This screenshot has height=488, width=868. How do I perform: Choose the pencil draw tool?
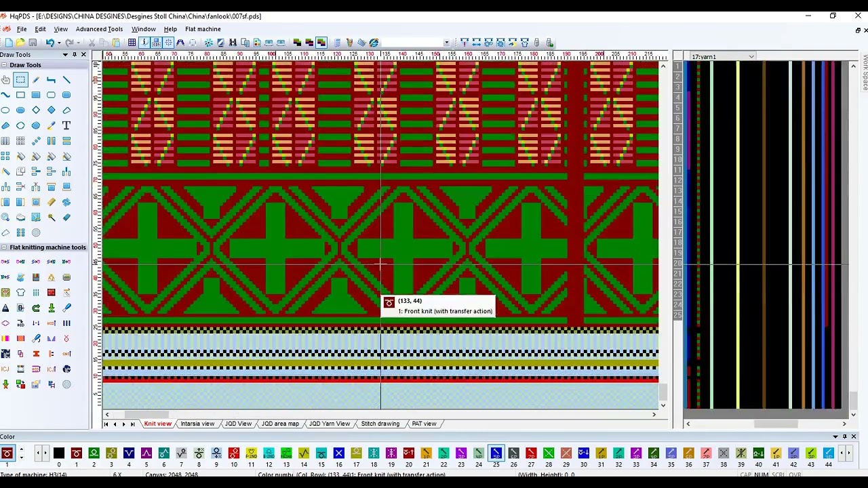(36, 80)
